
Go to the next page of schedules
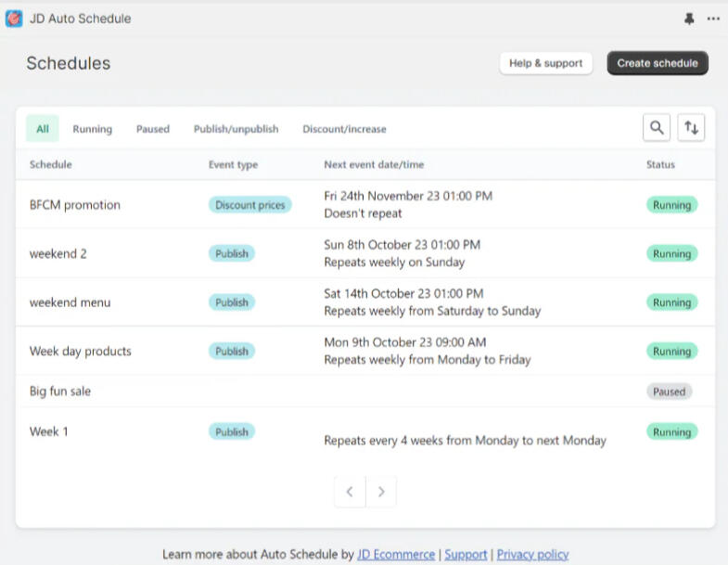pos(381,492)
